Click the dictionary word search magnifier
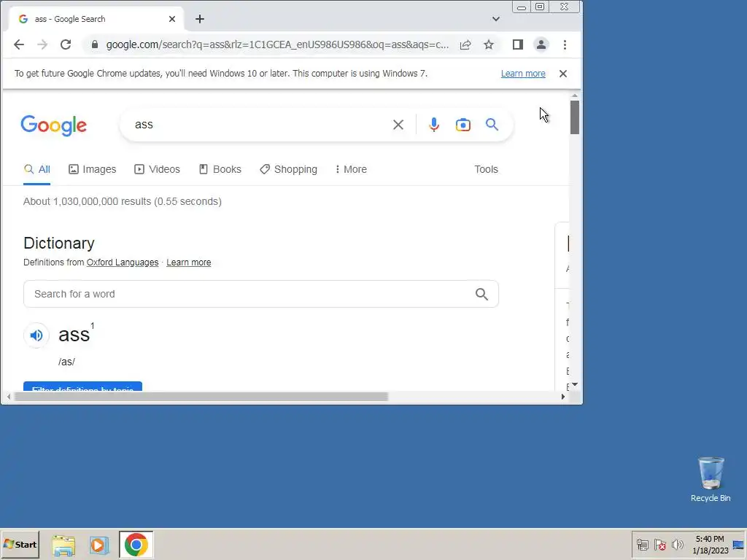The width and height of the screenshot is (747, 560). (x=481, y=295)
